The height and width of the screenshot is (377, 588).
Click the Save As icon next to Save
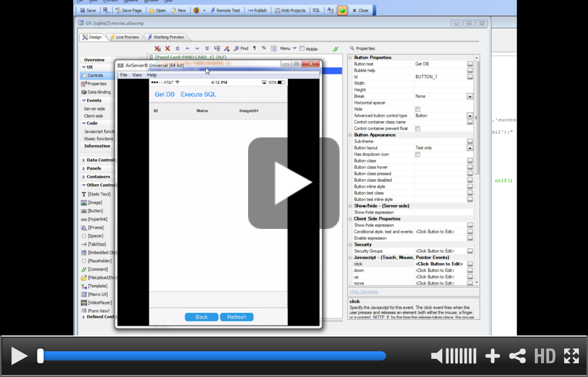click(x=106, y=10)
